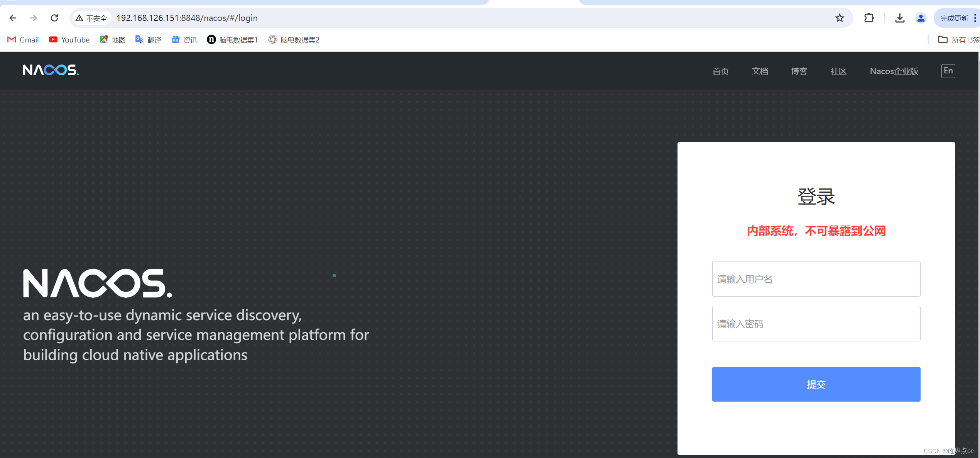This screenshot has width=980, height=458.
Task: Reload the Nacos login page
Action: click(x=54, y=18)
